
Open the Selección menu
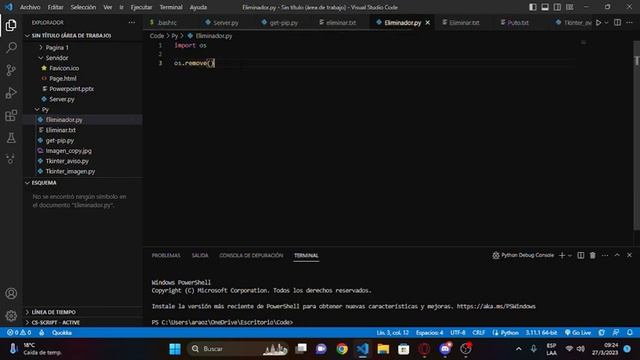(x=83, y=7)
